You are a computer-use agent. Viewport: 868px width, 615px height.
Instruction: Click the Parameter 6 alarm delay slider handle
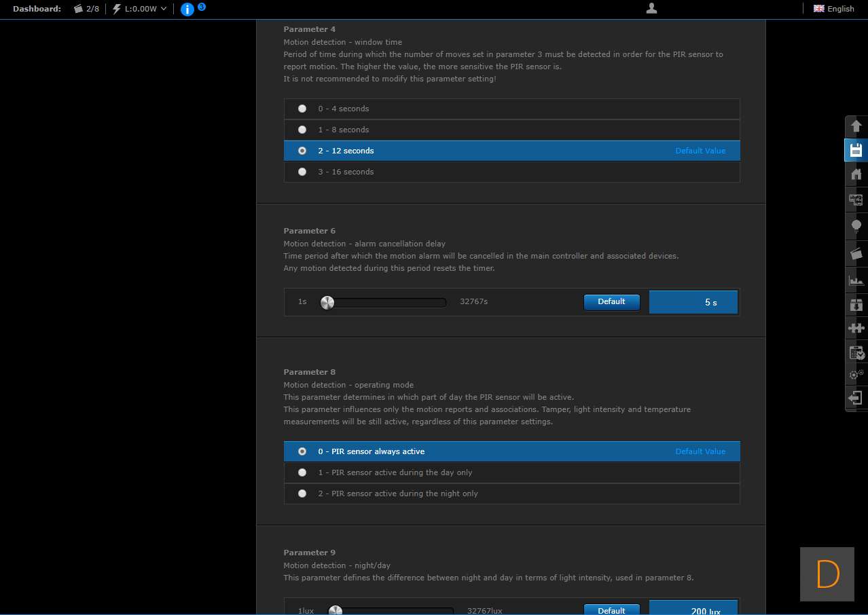click(327, 303)
